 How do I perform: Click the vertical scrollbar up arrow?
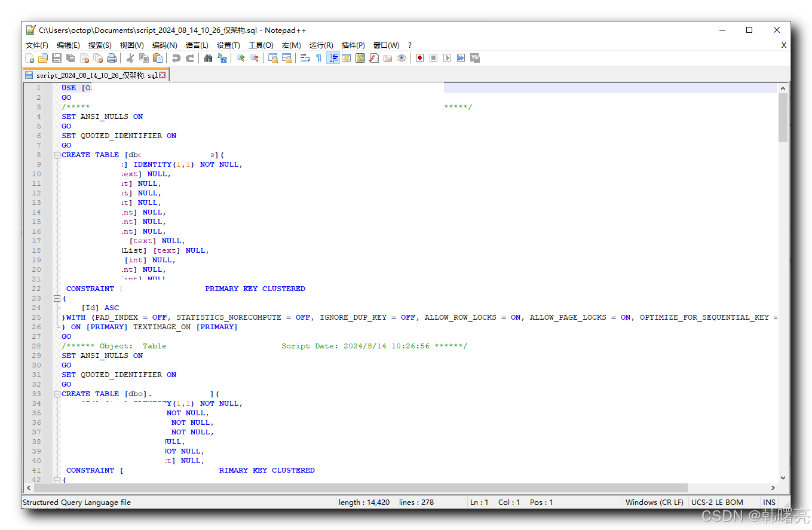tap(783, 88)
